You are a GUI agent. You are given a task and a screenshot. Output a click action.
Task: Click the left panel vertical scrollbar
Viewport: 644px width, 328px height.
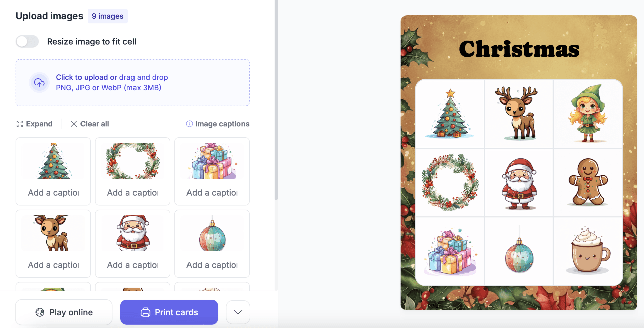276,100
